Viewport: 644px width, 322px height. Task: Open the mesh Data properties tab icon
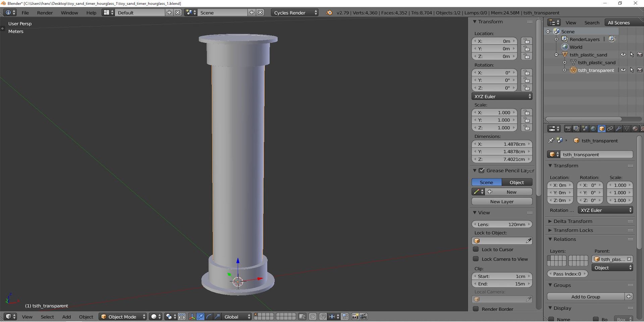(627, 129)
